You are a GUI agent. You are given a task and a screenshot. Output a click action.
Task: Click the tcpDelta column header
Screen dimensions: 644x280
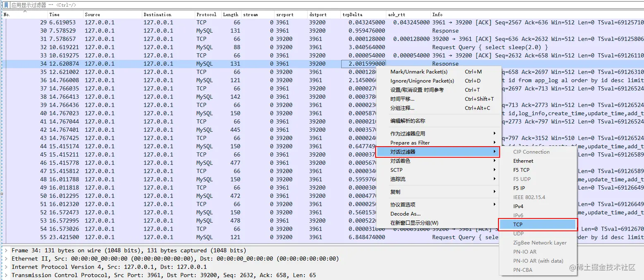click(363, 14)
